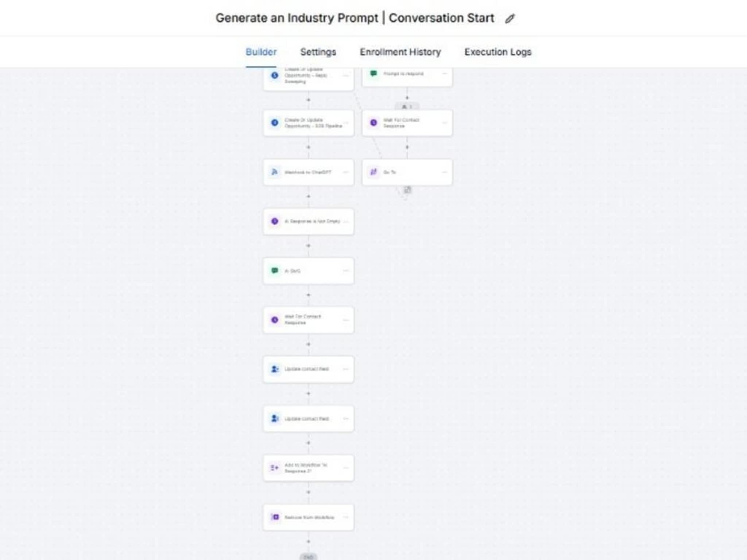Viewport: 747px width, 560px height.
Task: Add a step below Webhook to ChatGPT node
Action: (x=309, y=197)
